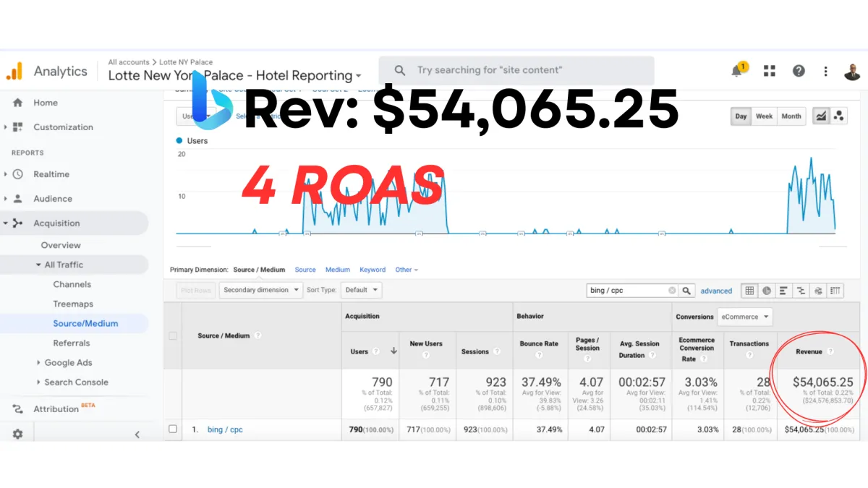Click the help icon beside Sessions column
Image resolution: width=868 pixels, height=488 pixels.
click(496, 351)
